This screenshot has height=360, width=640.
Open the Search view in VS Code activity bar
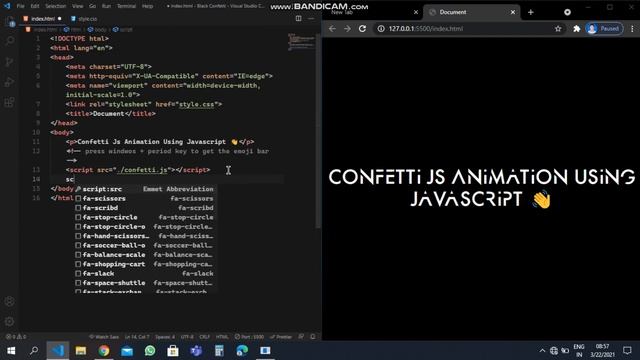tap(10, 41)
